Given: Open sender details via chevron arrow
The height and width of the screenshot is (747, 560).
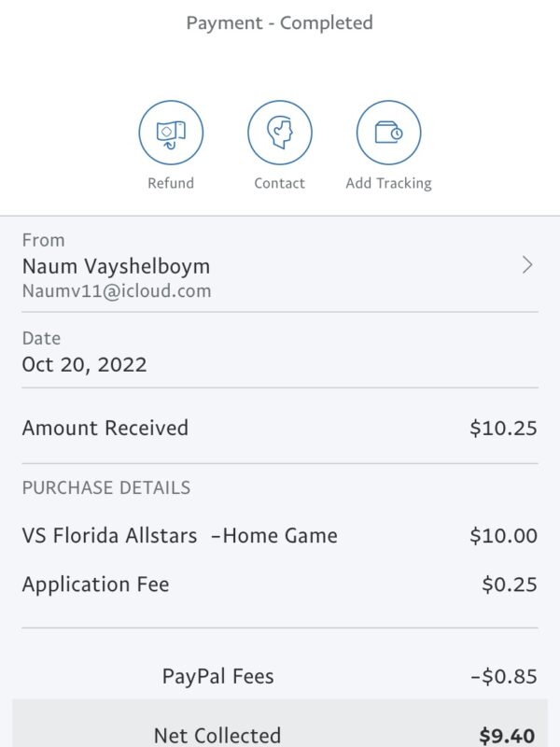Looking at the screenshot, I should pyautogui.click(x=527, y=265).
